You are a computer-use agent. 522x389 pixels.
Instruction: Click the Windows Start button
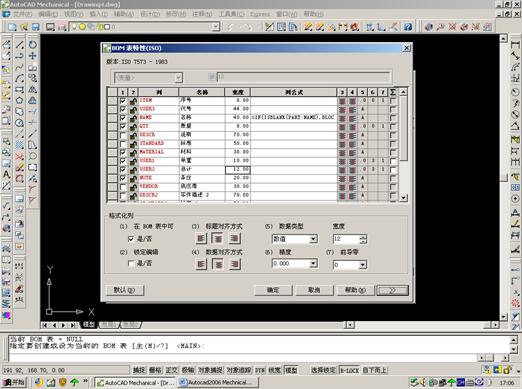(14, 382)
